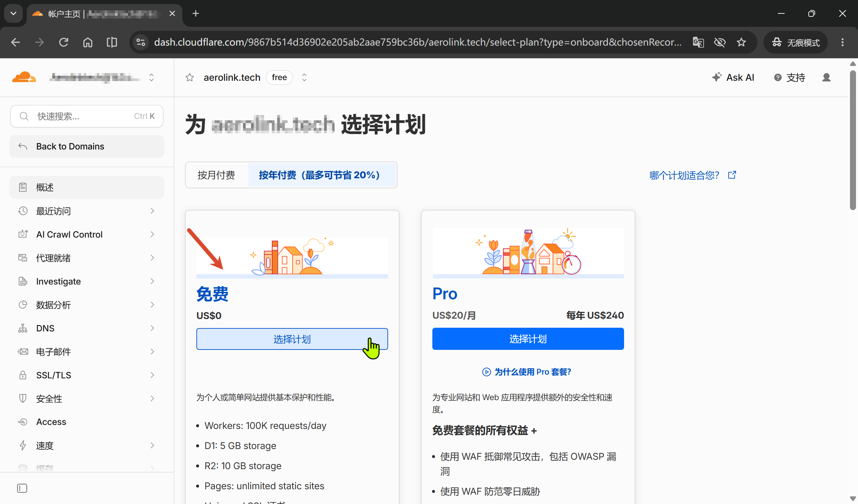Click the 安全性 shield icon
This screenshot has width=858, height=504.
(23, 398)
